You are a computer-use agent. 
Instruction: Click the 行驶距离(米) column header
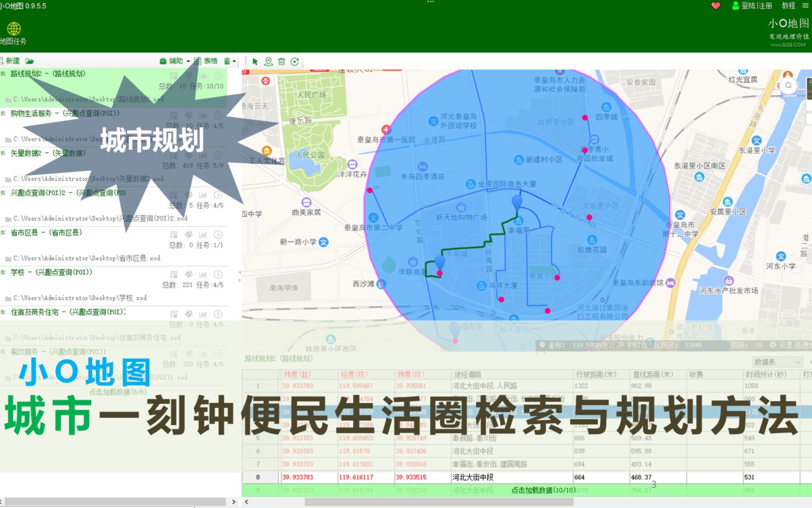601,374
